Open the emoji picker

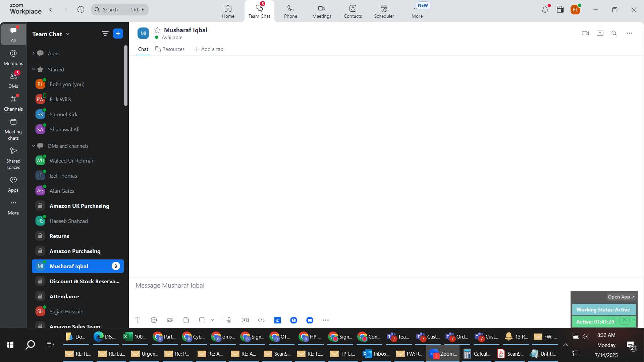(154, 320)
